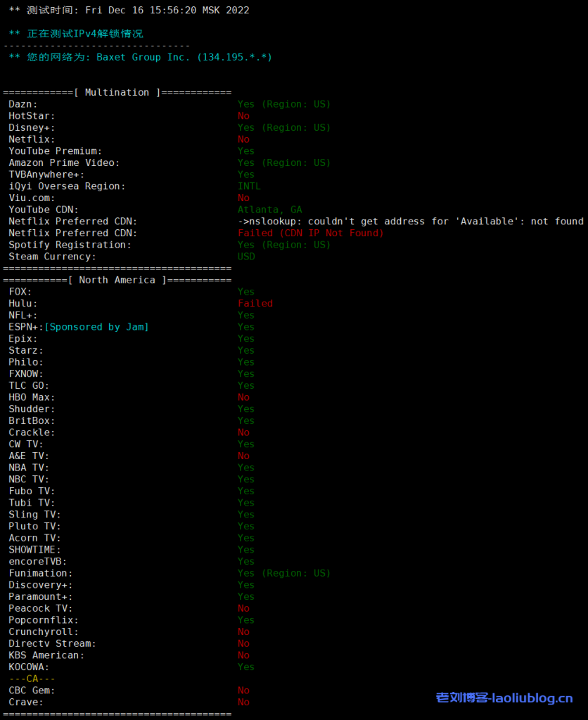The image size is (588, 720).
Task: Click the North America section header
Action: [117, 280]
